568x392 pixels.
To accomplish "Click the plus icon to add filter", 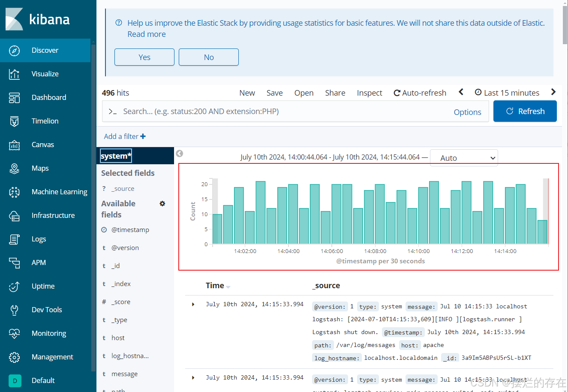I will [143, 136].
